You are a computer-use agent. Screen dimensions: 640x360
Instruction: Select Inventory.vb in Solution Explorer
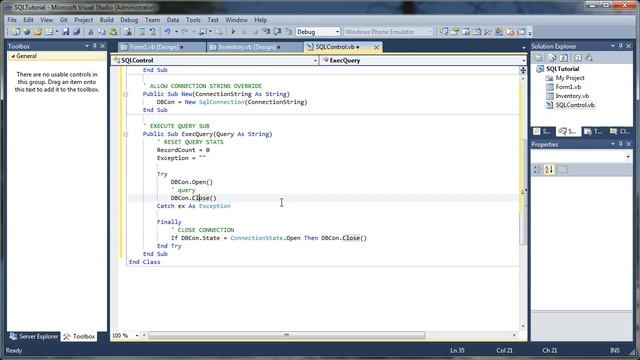(x=572, y=96)
